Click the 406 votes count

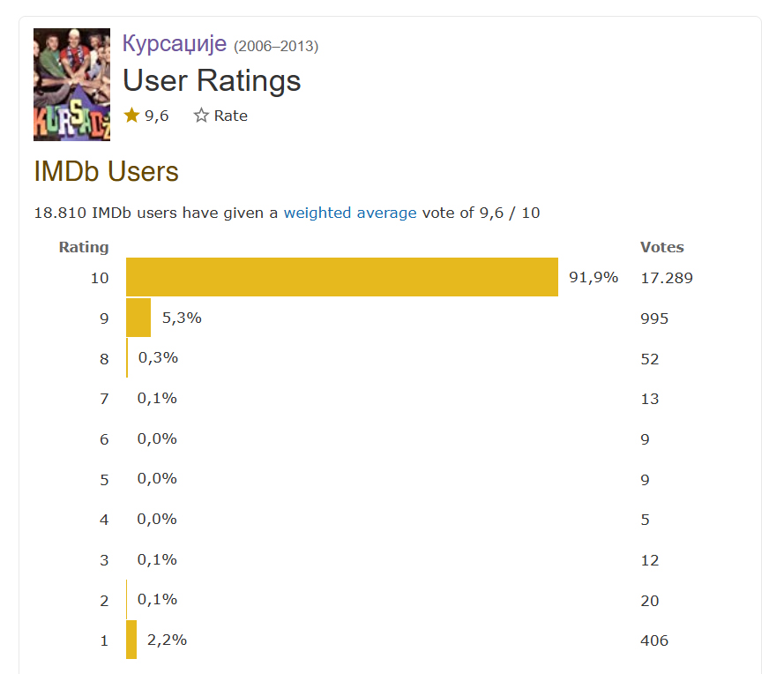click(654, 640)
